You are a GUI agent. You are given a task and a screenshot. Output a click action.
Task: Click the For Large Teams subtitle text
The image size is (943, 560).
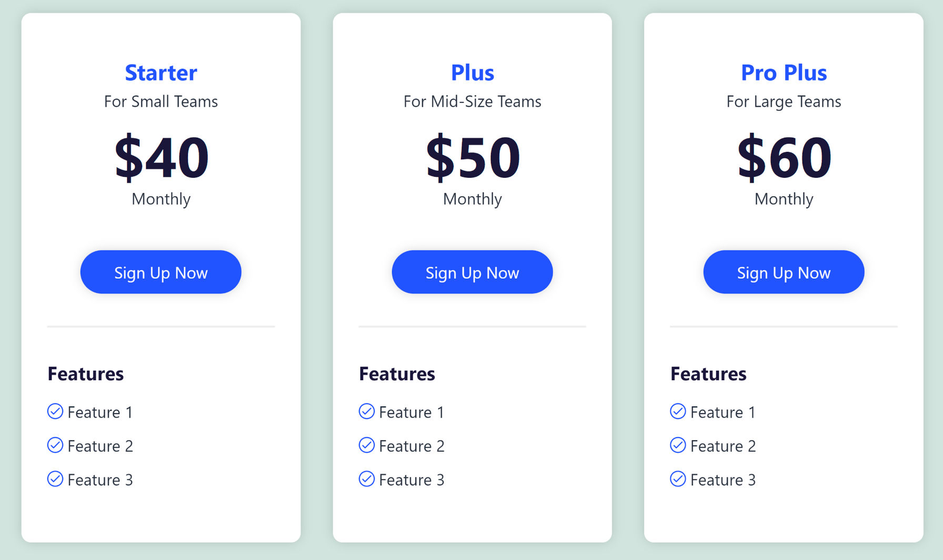(x=784, y=101)
